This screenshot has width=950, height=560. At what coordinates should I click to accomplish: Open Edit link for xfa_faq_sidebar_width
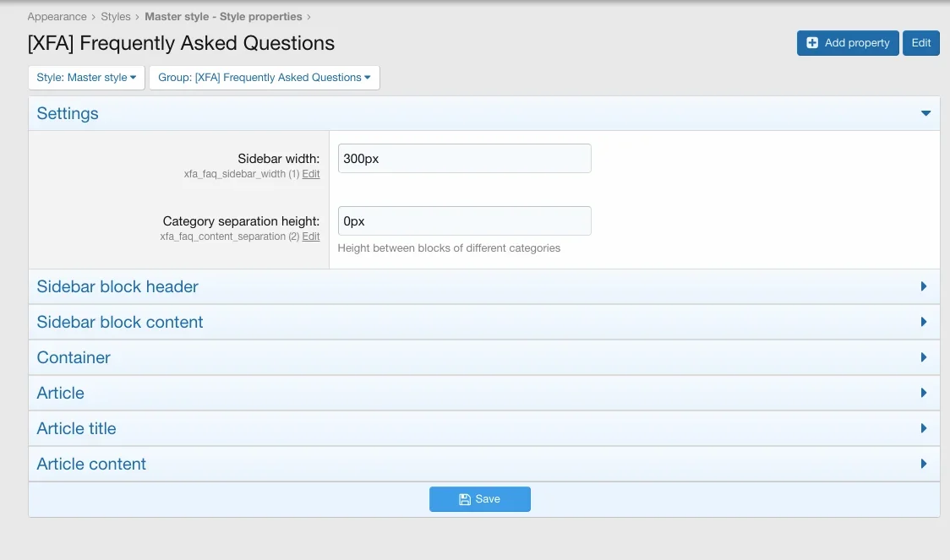pyautogui.click(x=311, y=174)
